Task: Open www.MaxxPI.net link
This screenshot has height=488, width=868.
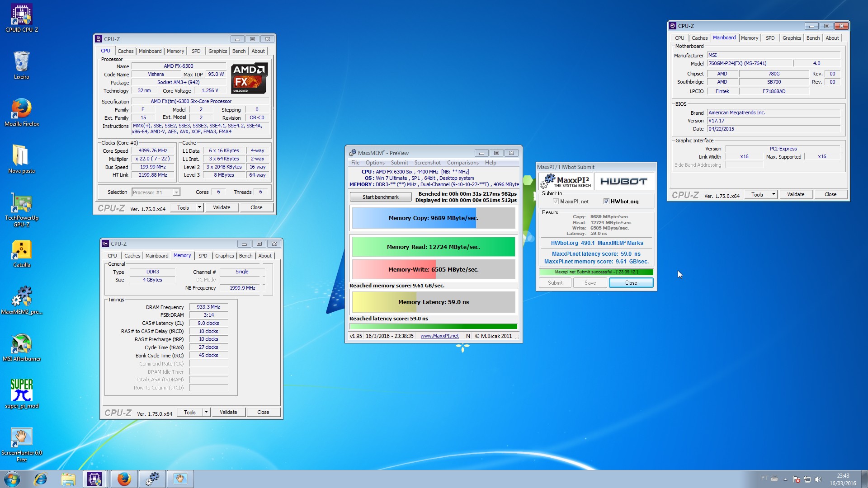Action: tap(439, 336)
